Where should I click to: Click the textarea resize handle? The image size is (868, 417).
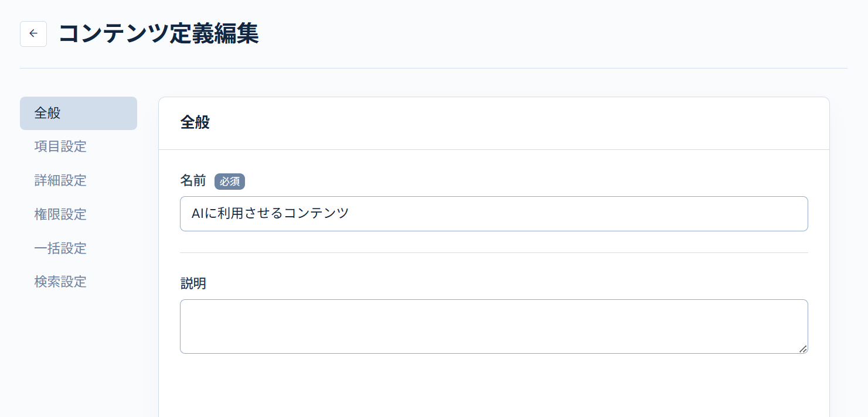(804, 350)
